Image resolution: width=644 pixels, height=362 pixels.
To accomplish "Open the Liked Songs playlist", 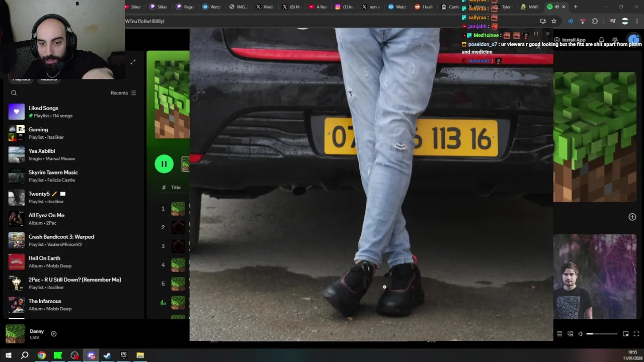I will pos(73,112).
